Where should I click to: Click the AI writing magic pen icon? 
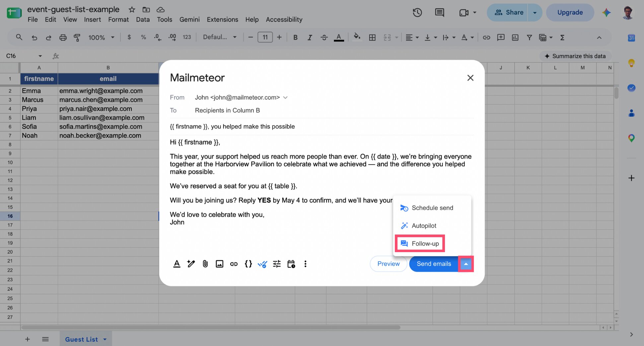(x=191, y=264)
